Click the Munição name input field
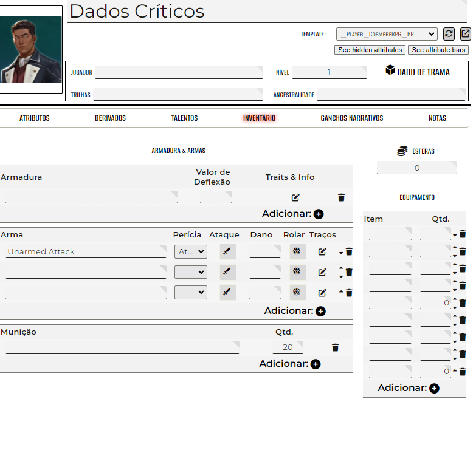Image resolution: width=476 pixels, height=450 pixels. [x=122, y=347]
